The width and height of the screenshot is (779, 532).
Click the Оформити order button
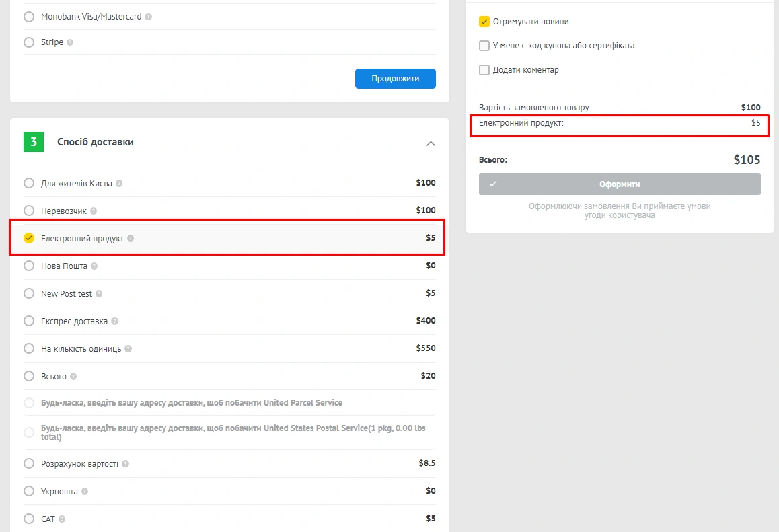(620, 184)
